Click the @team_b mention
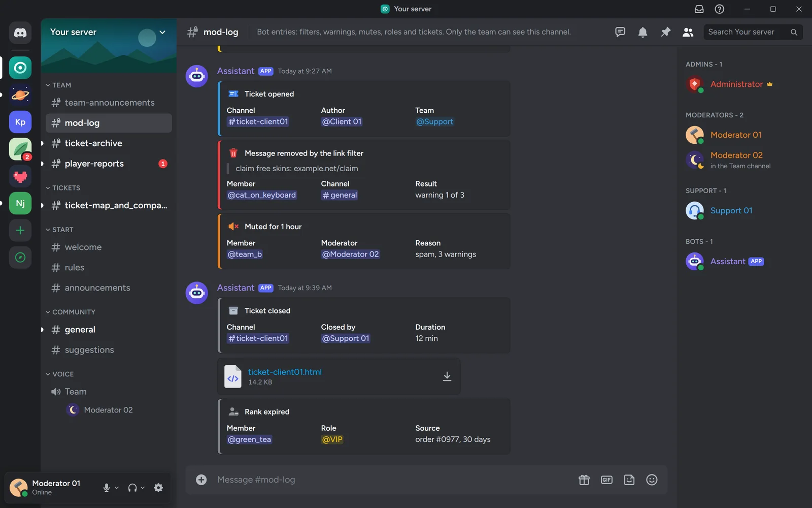This screenshot has width=812, height=508. (x=245, y=255)
